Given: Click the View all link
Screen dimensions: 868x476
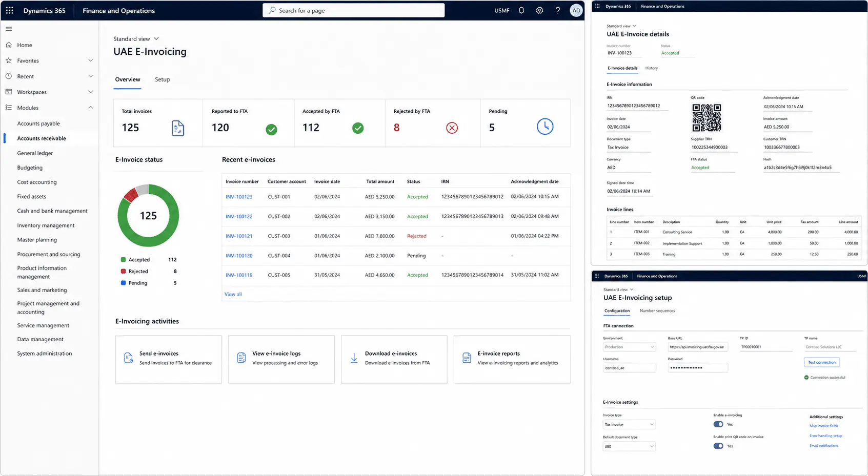Looking at the screenshot, I should (x=233, y=294).
